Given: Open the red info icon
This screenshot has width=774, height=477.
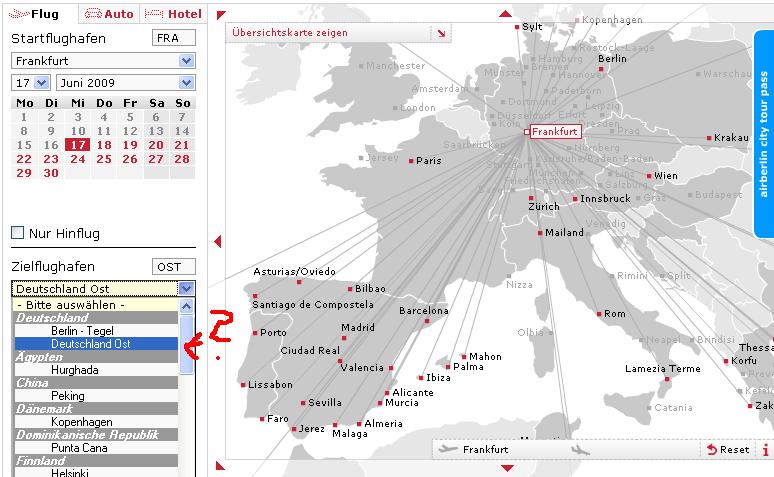Looking at the screenshot, I should (x=766, y=450).
